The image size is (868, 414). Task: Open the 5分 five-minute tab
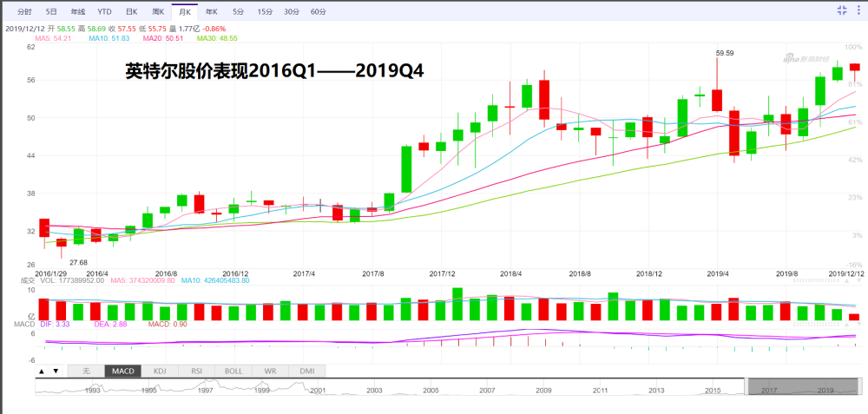pos(238,11)
